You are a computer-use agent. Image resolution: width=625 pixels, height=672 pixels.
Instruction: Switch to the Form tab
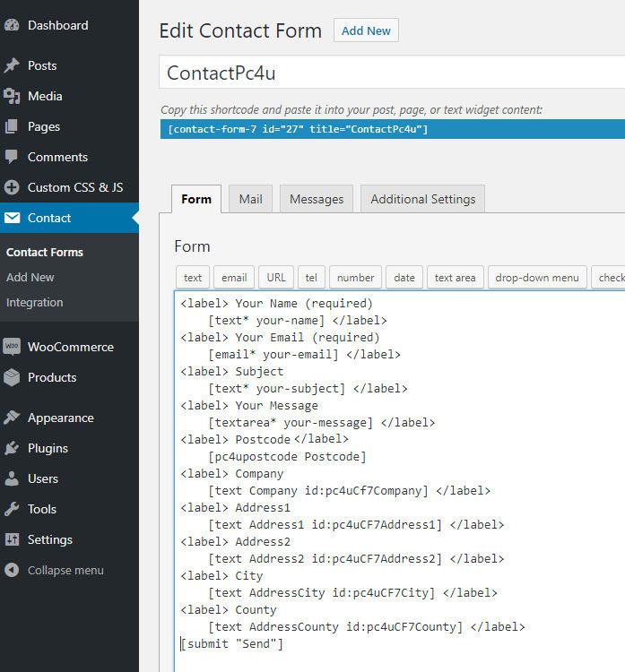point(196,199)
